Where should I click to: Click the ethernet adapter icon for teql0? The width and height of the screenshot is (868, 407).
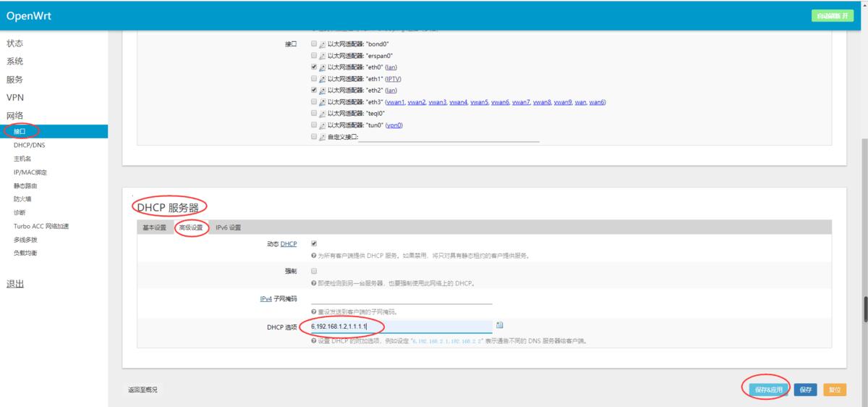click(x=323, y=114)
